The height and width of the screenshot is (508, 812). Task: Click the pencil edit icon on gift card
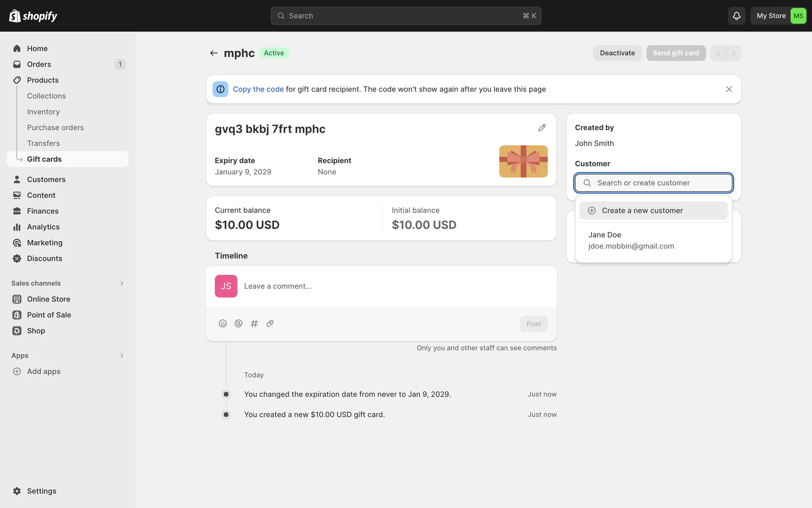coord(542,128)
